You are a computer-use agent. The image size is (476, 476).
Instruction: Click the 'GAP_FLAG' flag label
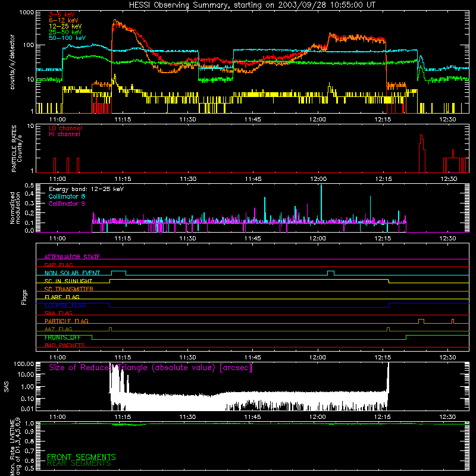tap(58, 265)
